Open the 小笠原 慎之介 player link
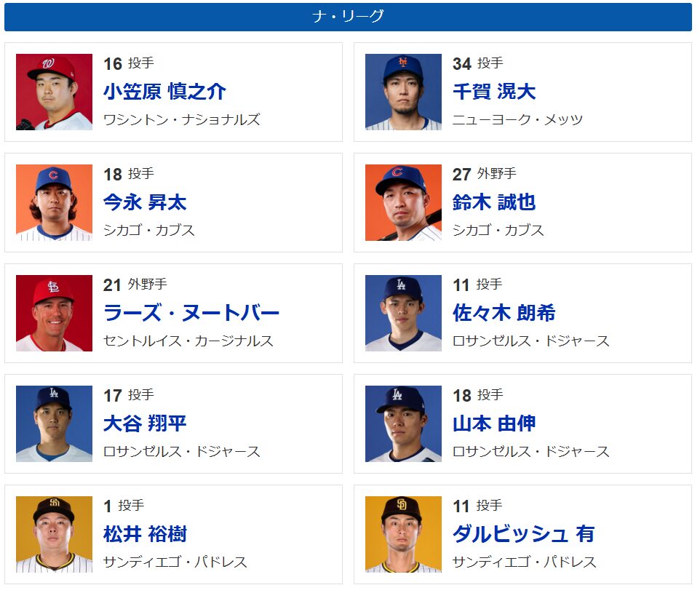This screenshot has height=593, width=700. click(x=164, y=92)
